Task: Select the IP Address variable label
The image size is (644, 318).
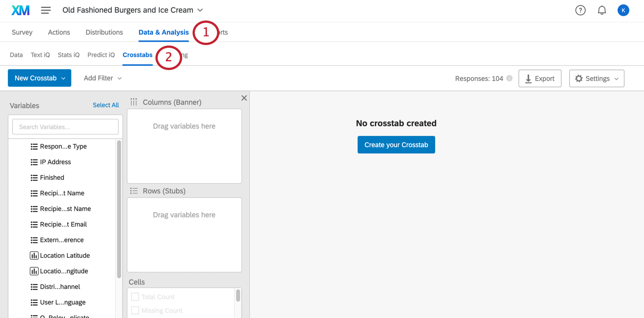Action: pyautogui.click(x=55, y=162)
